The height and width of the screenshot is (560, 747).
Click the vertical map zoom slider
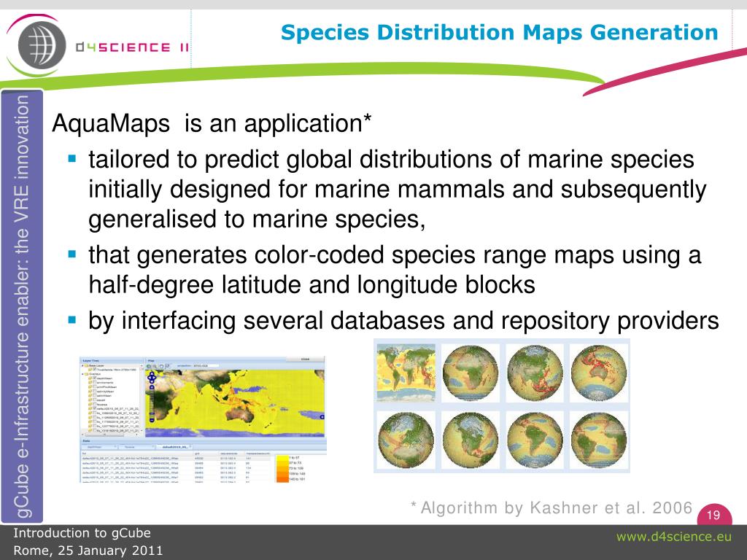pyautogui.click(x=152, y=403)
